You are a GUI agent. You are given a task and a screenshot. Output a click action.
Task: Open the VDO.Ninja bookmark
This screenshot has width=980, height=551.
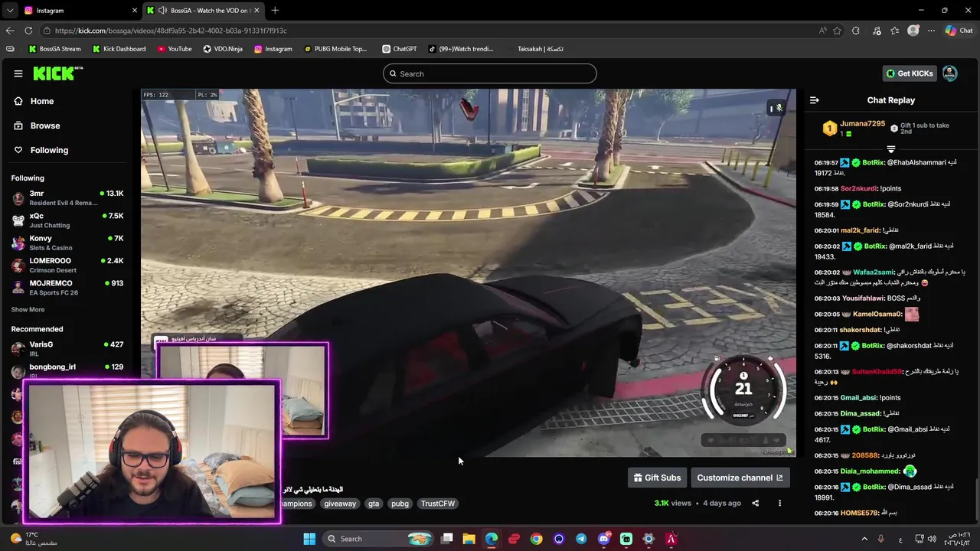(x=223, y=49)
